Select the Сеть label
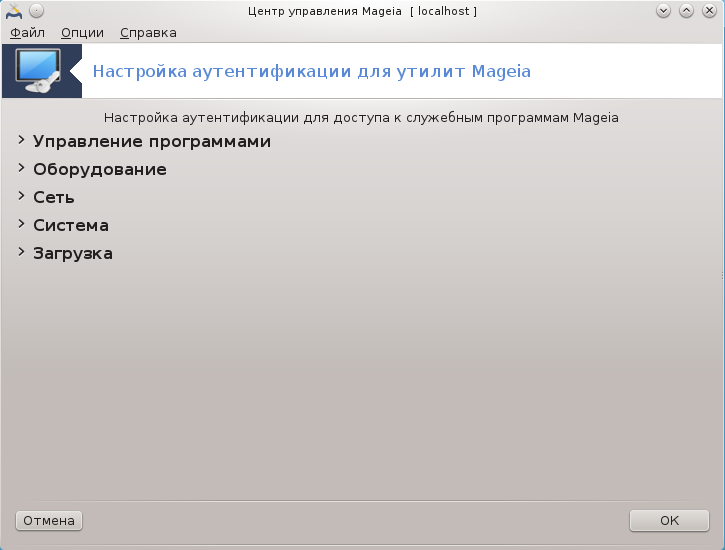Screen dimensions: 725x550 (54, 197)
